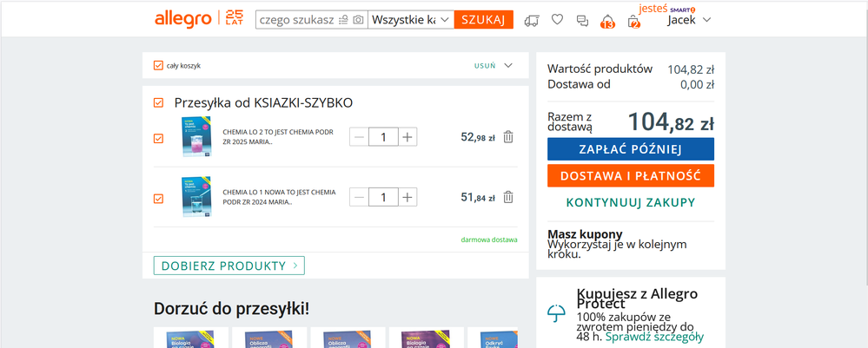The width and height of the screenshot is (868, 348).
Task: Click the 51,84 zł price
Action: [x=478, y=197]
